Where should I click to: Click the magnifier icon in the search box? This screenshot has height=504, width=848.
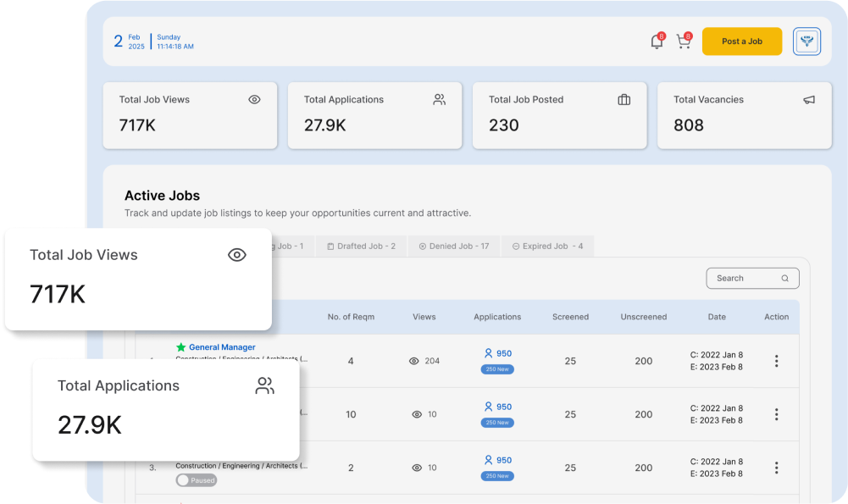coord(785,278)
